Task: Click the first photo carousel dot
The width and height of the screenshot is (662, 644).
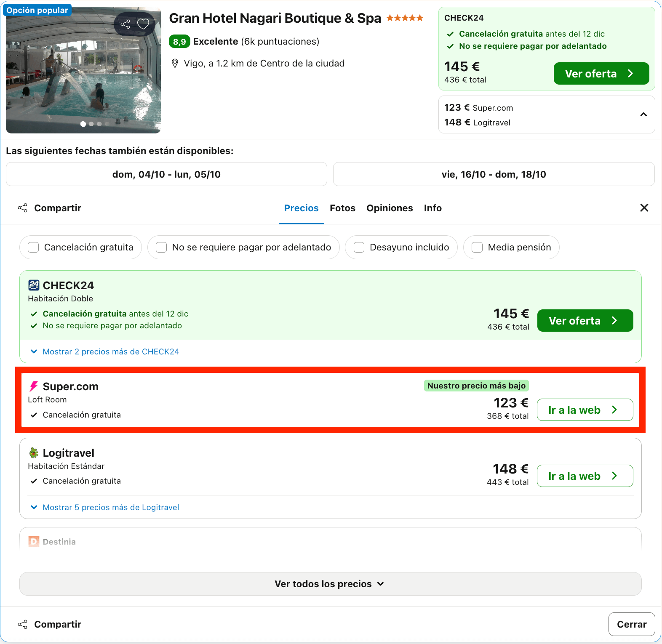Action: pos(83,124)
